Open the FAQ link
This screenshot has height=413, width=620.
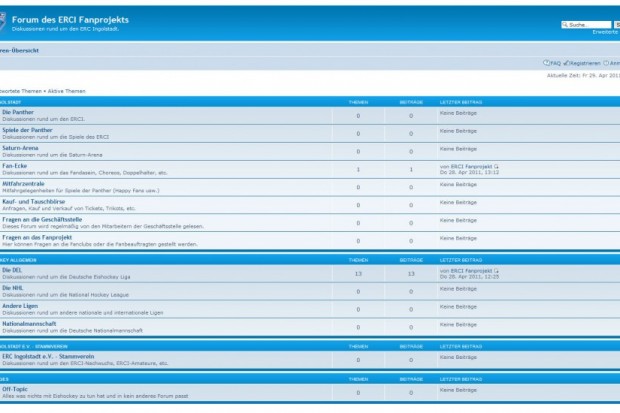coord(556,63)
